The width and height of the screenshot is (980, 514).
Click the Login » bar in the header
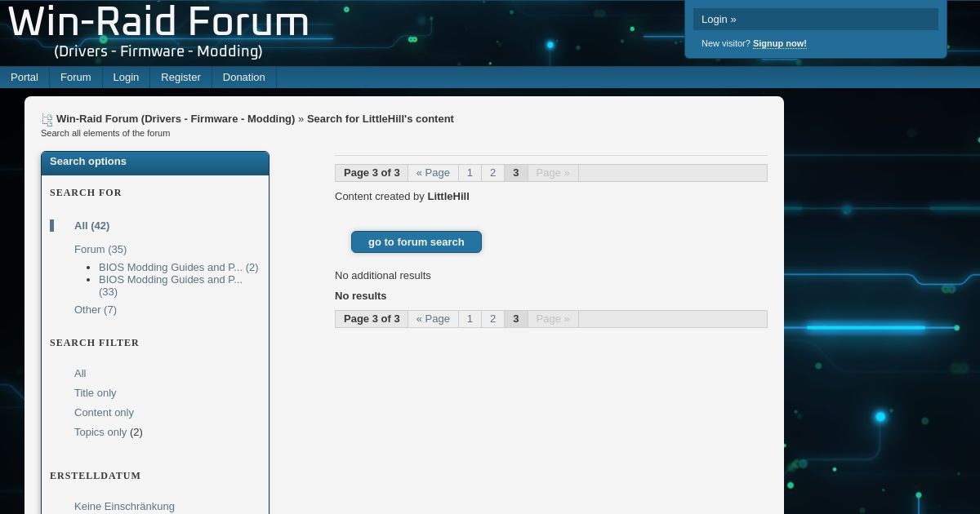[x=816, y=19]
